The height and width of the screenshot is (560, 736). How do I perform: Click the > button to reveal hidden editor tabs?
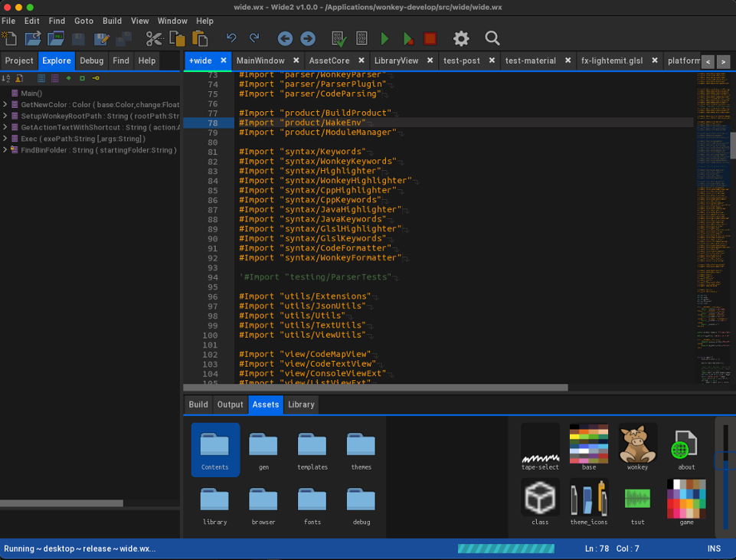(723, 61)
